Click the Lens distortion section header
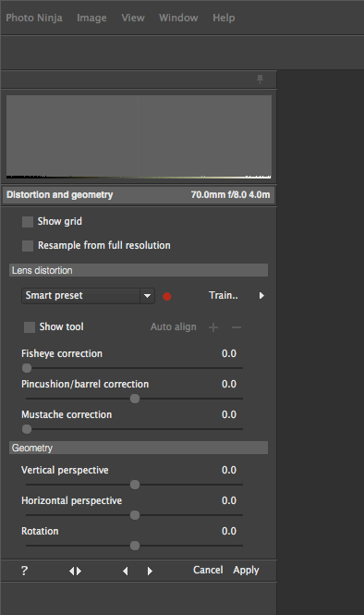364x615 pixels. (x=139, y=270)
